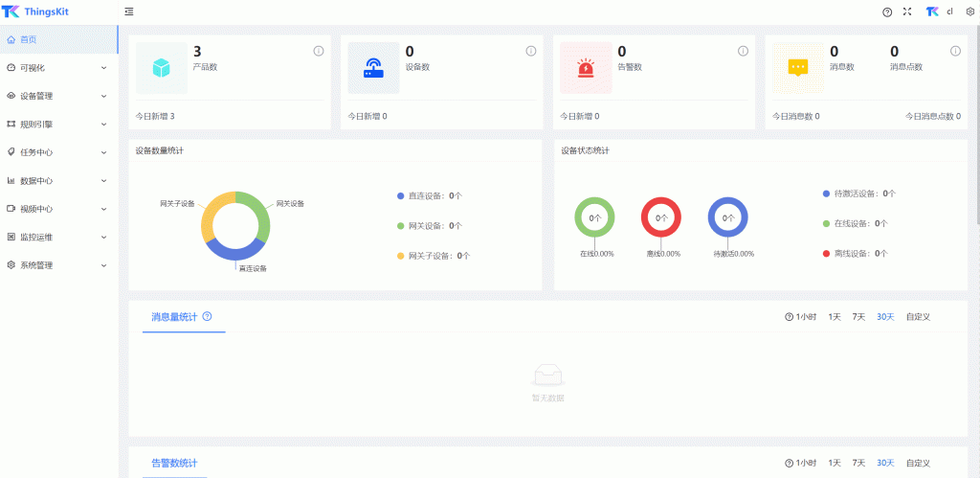The height and width of the screenshot is (478, 980).
Task: Select 自定义 range for 消息量统计
Action: coord(918,317)
